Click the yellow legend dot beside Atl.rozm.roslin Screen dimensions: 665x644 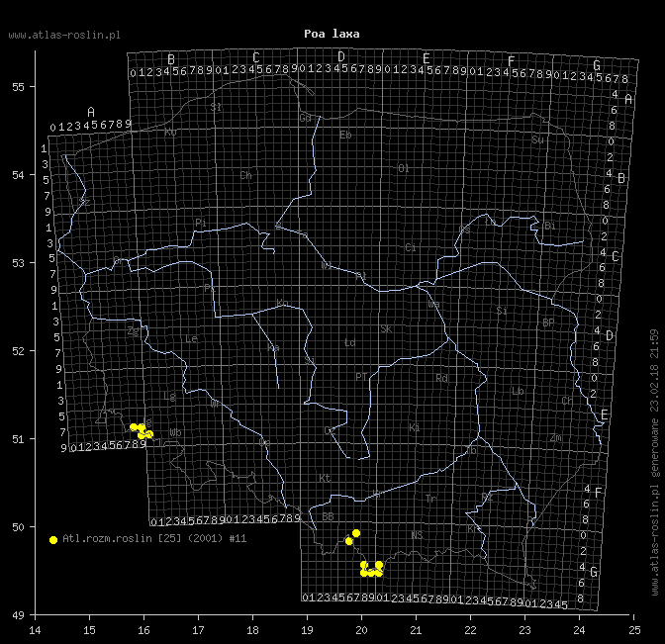[53, 540]
